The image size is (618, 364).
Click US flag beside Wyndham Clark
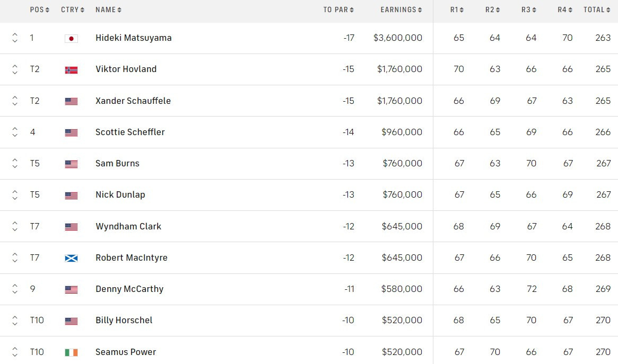[x=71, y=227]
